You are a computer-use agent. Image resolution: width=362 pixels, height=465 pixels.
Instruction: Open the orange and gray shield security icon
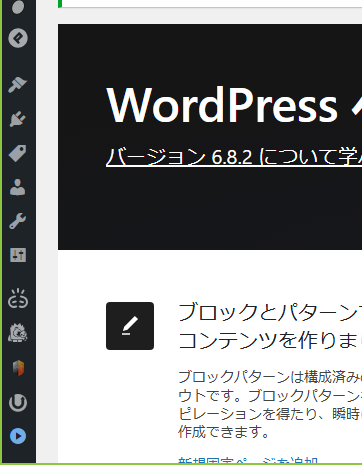[x=18, y=368]
